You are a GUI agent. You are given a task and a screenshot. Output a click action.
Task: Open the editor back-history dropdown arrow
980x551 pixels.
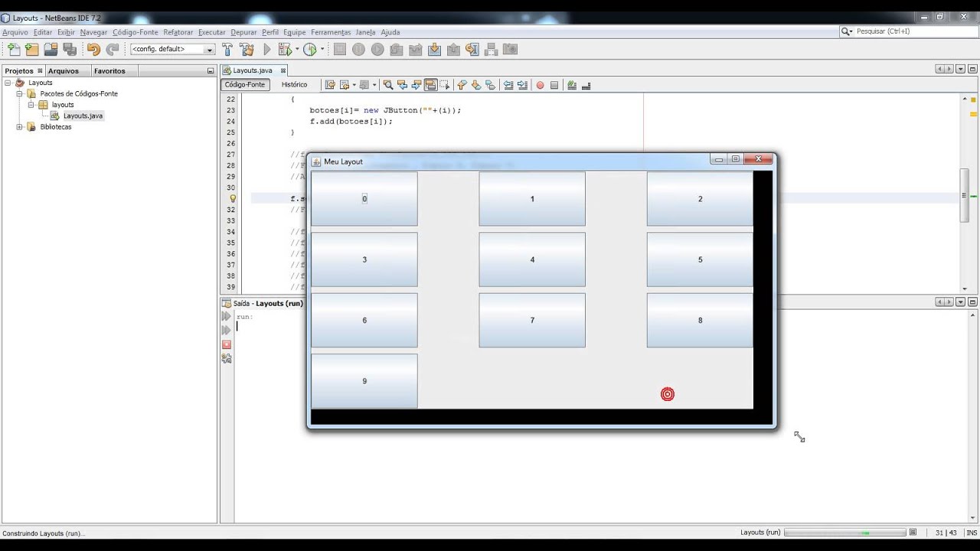click(x=354, y=85)
